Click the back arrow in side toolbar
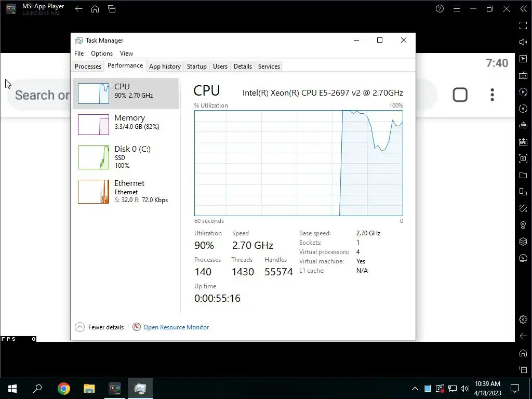Image resolution: width=532 pixels, height=399 pixels. coord(523,336)
